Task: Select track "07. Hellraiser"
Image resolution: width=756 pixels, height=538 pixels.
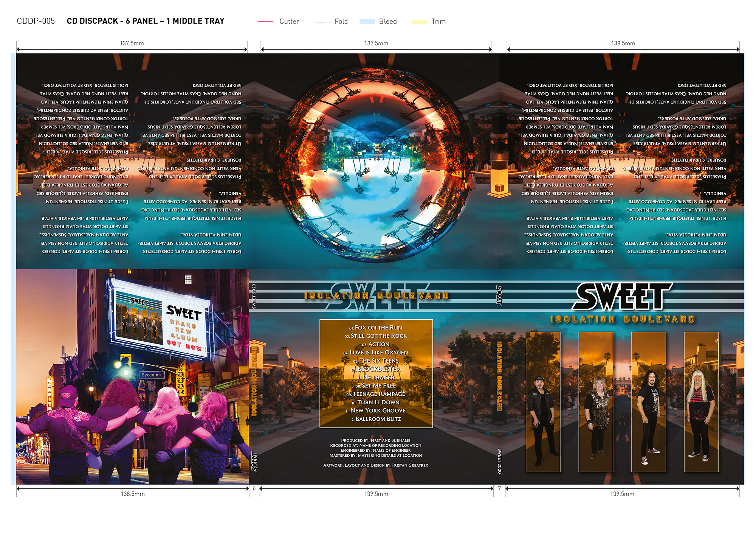Action: [x=376, y=378]
